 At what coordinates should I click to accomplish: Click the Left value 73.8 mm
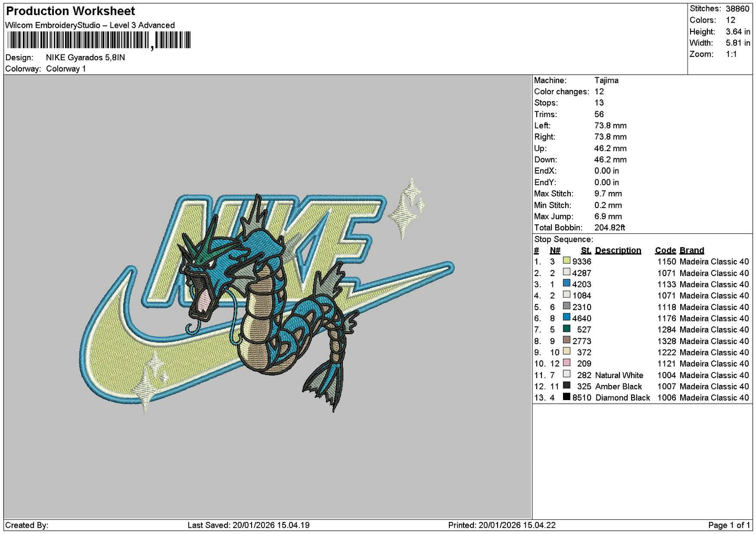(x=611, y=126)
